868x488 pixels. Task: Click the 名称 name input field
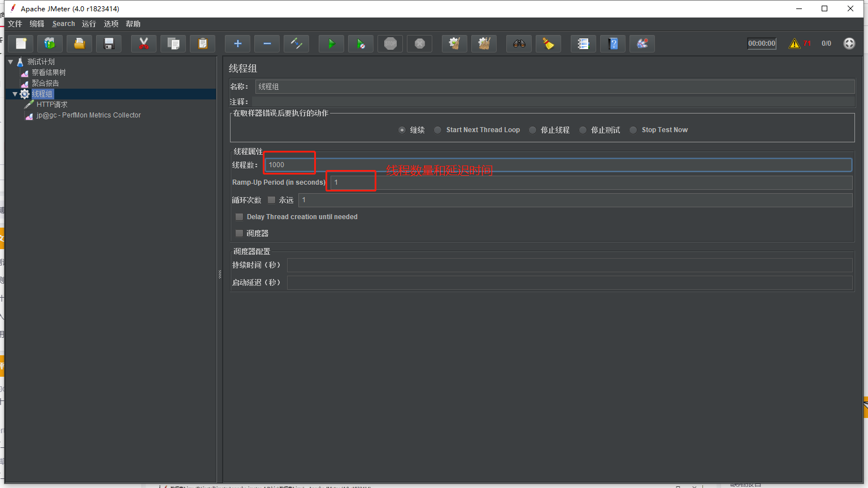tap(555, 86)
